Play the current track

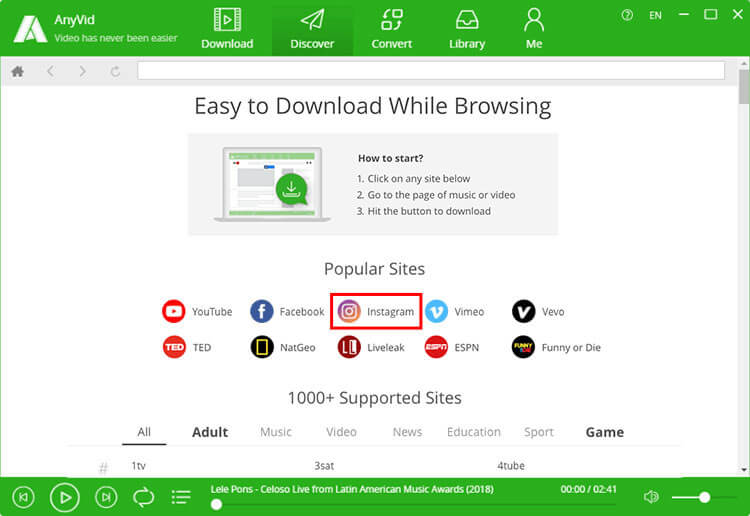tap(65, 497)
